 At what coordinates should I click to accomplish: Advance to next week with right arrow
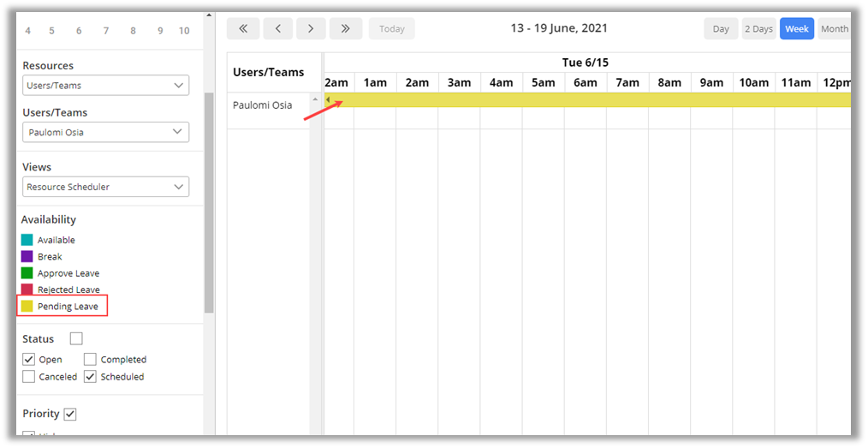coord(311,29)
